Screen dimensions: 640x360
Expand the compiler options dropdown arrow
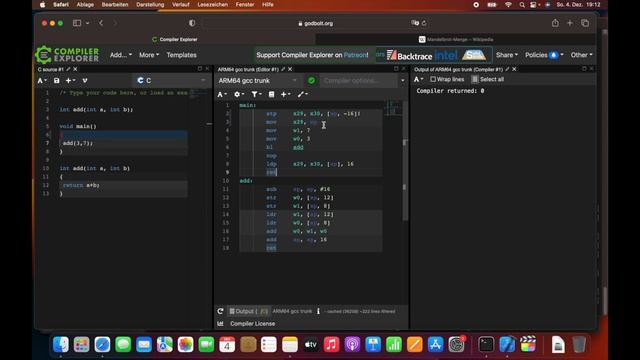402,81
